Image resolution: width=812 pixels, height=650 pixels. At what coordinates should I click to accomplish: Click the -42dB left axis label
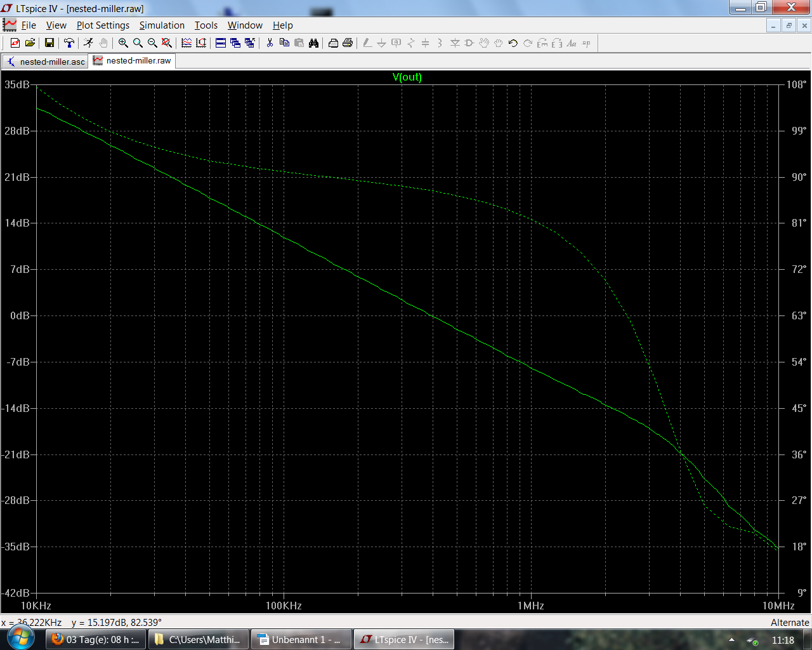(16, 593)
